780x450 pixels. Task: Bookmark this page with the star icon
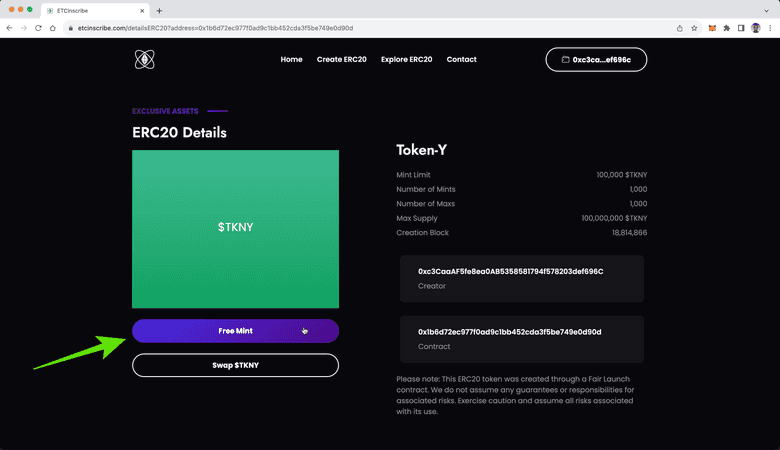click(x=694, y=28)
